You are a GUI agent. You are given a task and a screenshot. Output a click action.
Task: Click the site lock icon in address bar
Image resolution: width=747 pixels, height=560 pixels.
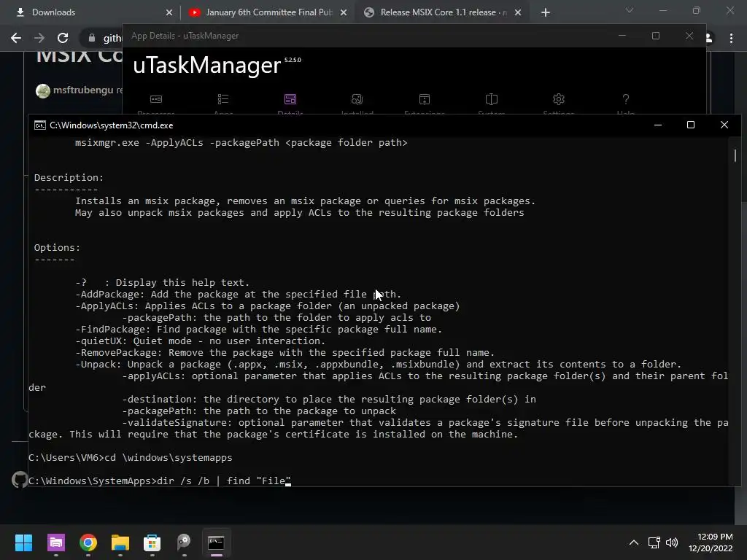tap(91, 38)
